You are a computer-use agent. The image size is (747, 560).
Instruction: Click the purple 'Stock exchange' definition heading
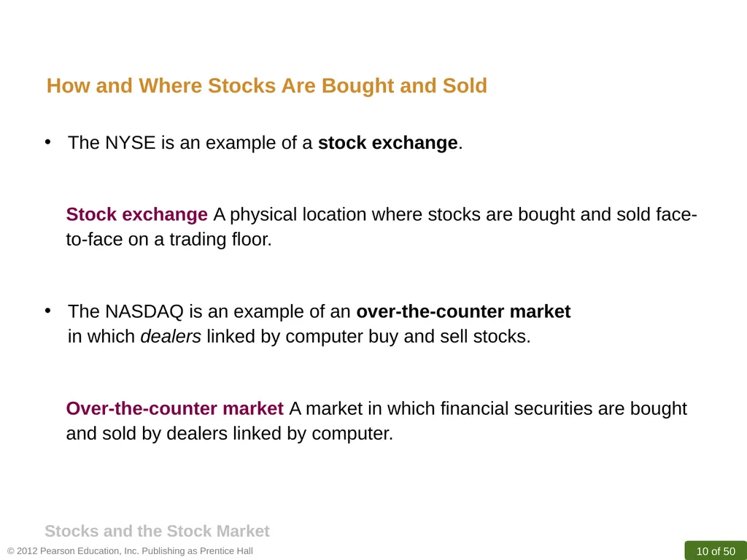pyautogui.click(x=136, y=214)
